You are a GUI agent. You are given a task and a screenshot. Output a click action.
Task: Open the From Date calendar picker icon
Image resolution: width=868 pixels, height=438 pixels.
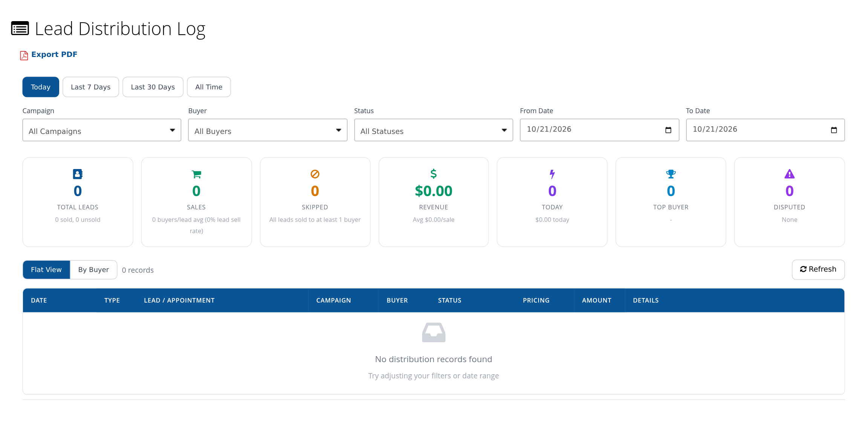[668, 130]
